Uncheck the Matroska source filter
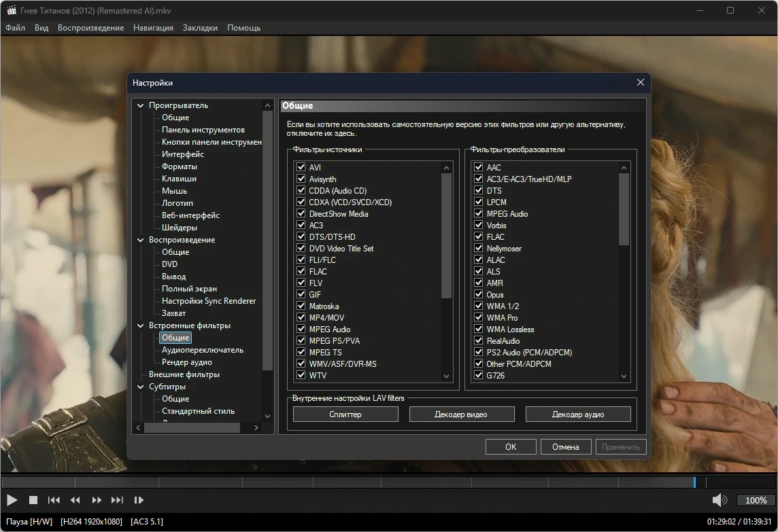This screenshot has height=532, width=778. coord(301,306)
